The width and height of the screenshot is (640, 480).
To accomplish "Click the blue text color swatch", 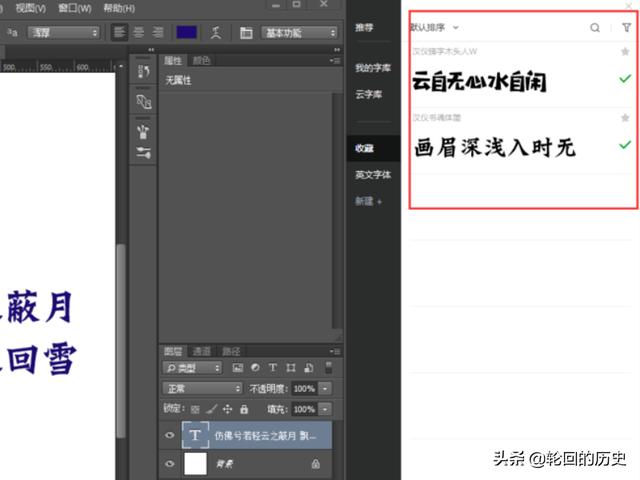I will tap(186, 33).
